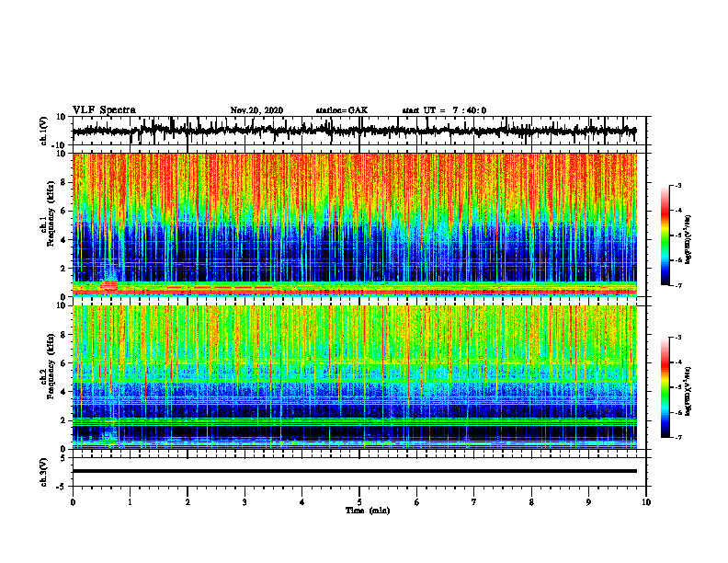Click the "ch.1(V)" waveform axis label
728x563 pixels.
pos(43,131)
